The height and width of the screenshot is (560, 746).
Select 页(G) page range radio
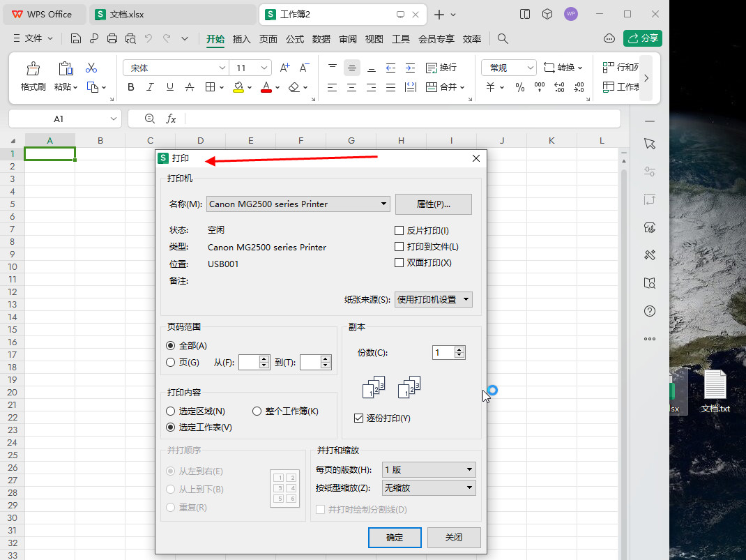pyautogui.click(x=170, y=363)
